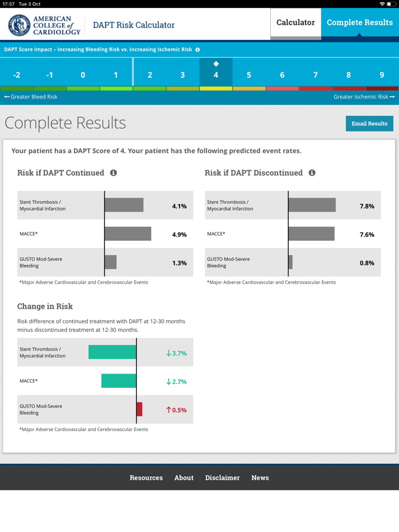Open the Disclaimer page

pos(222,478)
